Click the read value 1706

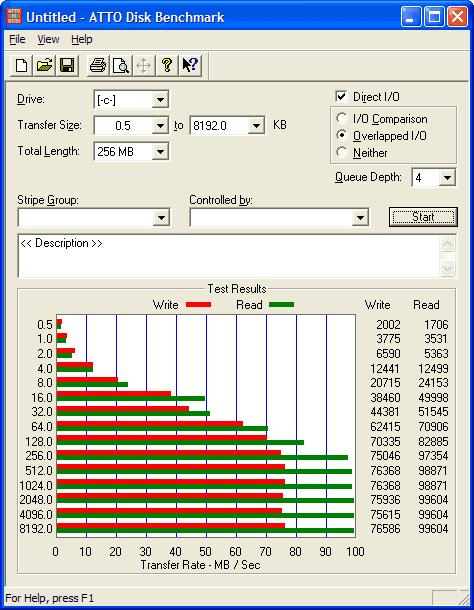click(436, 324)
